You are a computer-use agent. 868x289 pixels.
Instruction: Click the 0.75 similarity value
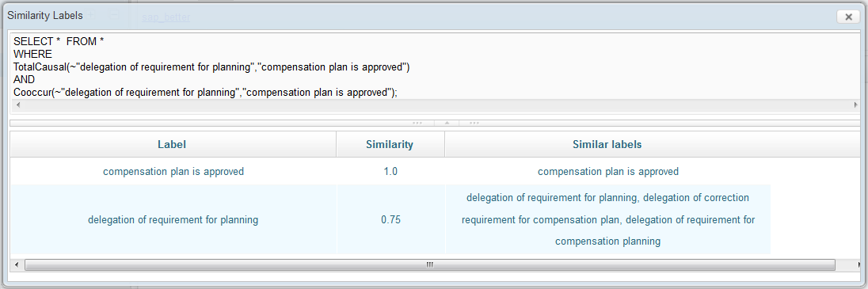point(390,220)
